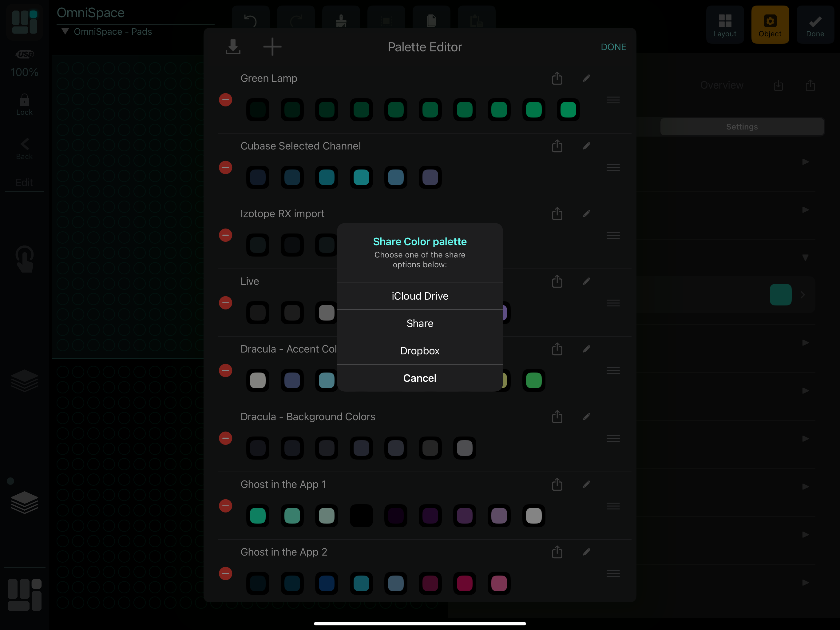Share the Green Lamp palette
The width and height of the screenshot is (840, 630).
(557, 78)
